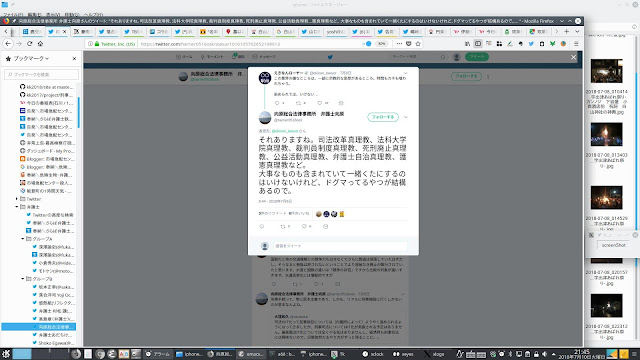Click the Firefox account avatar toolbar icon
The width and height of the screenshot is (640, 360).
[563, 44]
